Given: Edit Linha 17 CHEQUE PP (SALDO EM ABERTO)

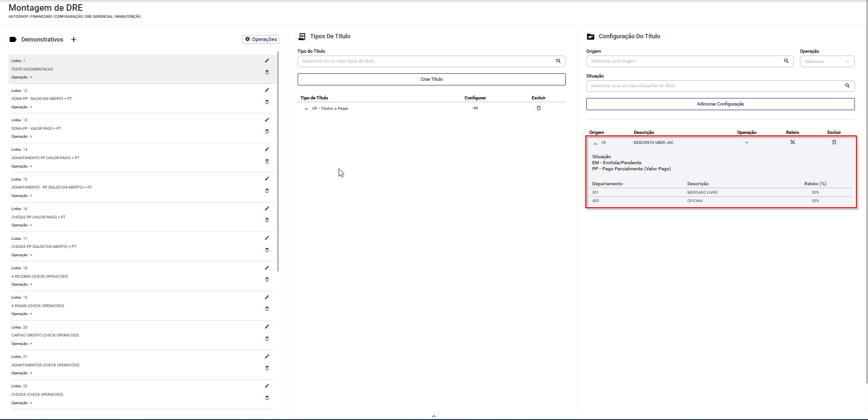Looking at the screenshot, I should [x=267, y=238].
